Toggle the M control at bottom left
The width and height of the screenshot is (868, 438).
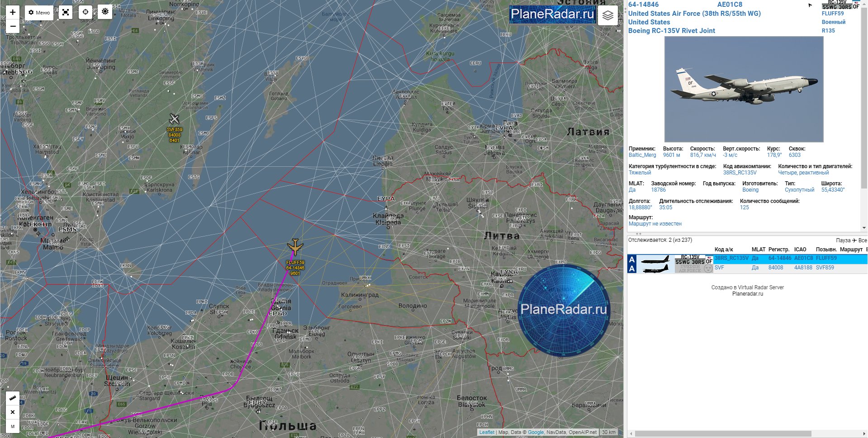point(12,425)
